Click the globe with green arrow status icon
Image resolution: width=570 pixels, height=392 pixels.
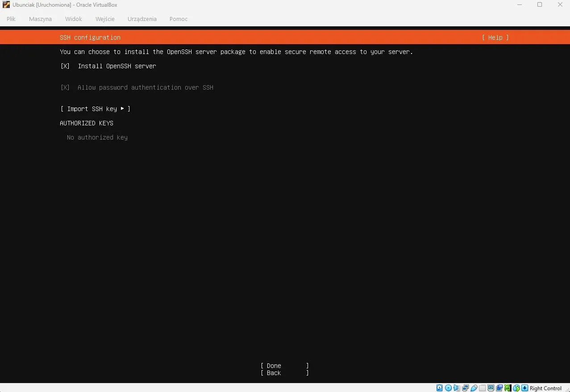point(516,388)
